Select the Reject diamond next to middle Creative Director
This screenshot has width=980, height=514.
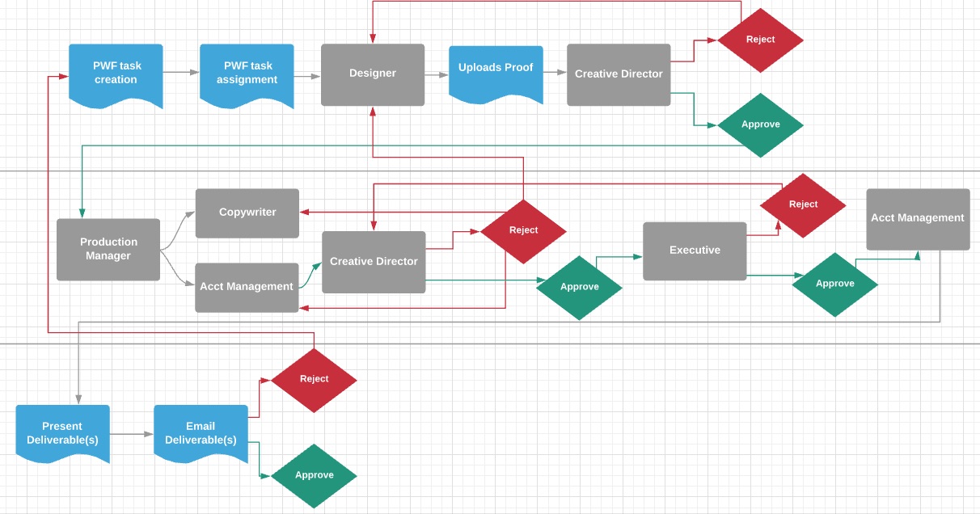(x=523, y=230)
